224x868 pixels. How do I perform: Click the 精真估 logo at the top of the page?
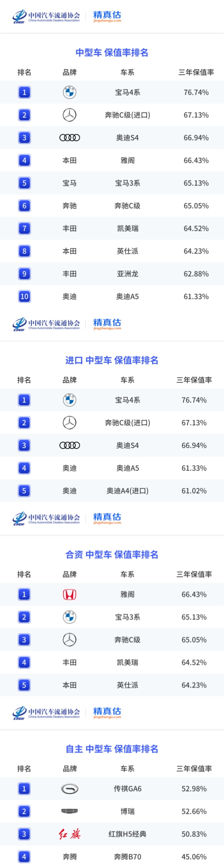pyautogui.click(x=107, y=16)
